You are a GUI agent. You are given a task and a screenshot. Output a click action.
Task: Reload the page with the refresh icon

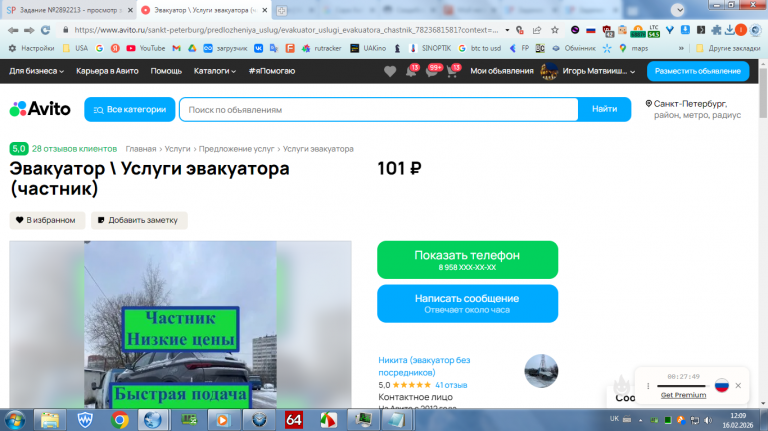pos(46,30)
